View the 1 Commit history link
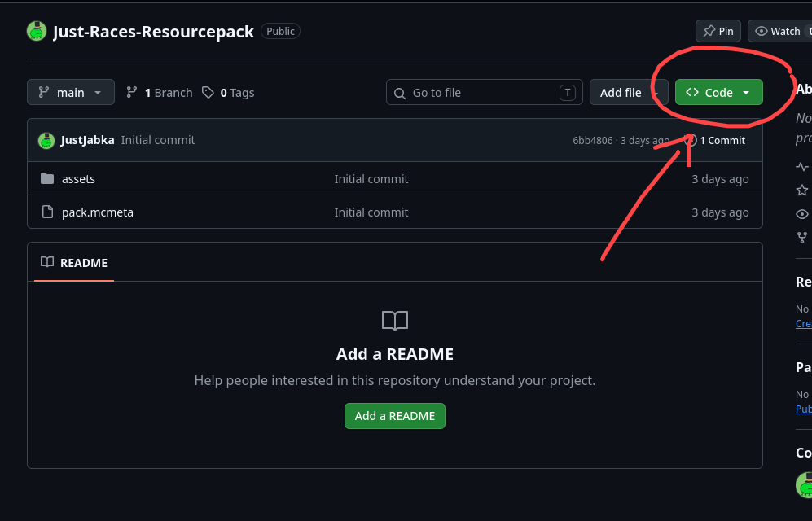812x521 pixels. pyautogui.click(x=715, y=140)
